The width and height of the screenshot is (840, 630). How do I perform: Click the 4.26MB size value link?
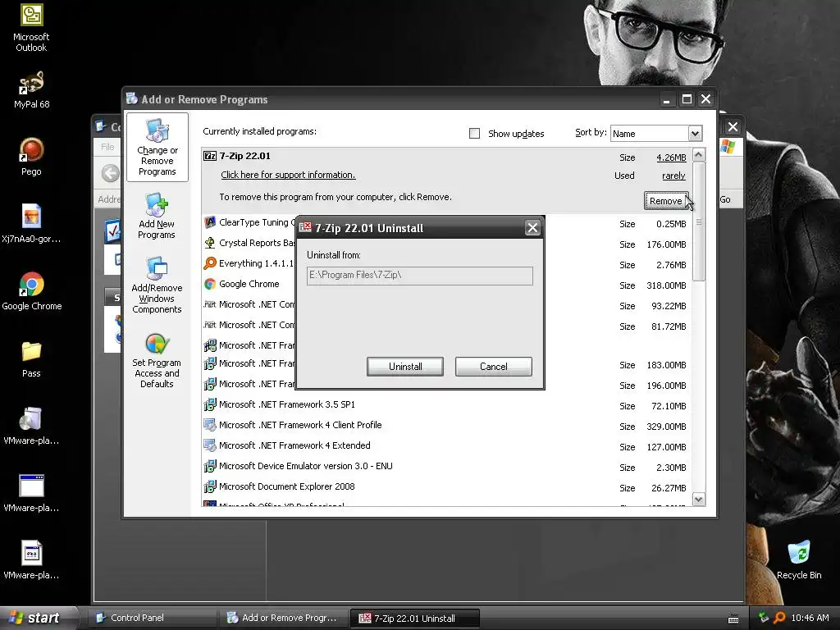671,157
